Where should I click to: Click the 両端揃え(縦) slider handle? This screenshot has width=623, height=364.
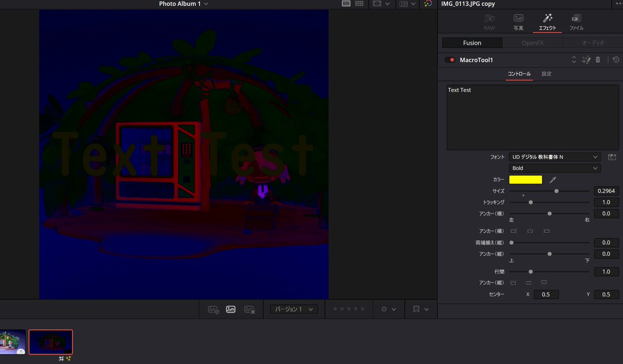pyautogui.click(x=511, y=242)
